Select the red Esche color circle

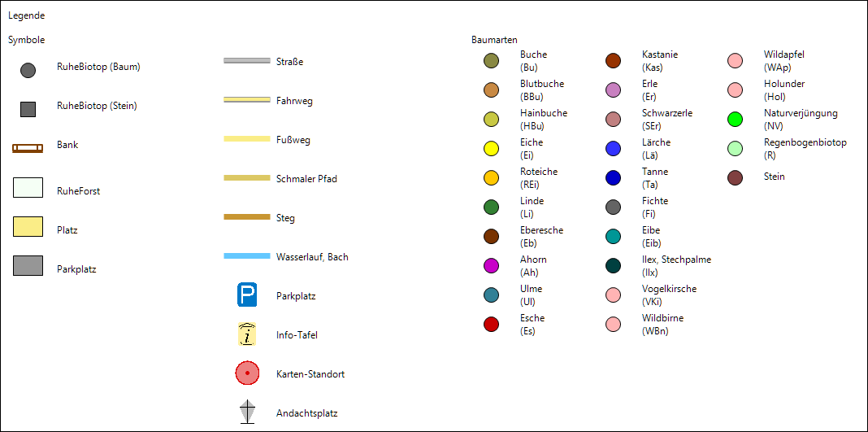pyautogui.click(x=491, y=325)
